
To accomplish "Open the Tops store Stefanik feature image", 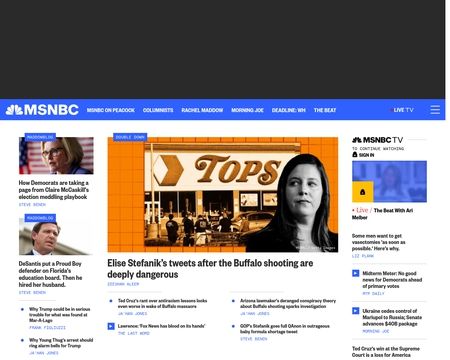I will [x=223, y=194].
